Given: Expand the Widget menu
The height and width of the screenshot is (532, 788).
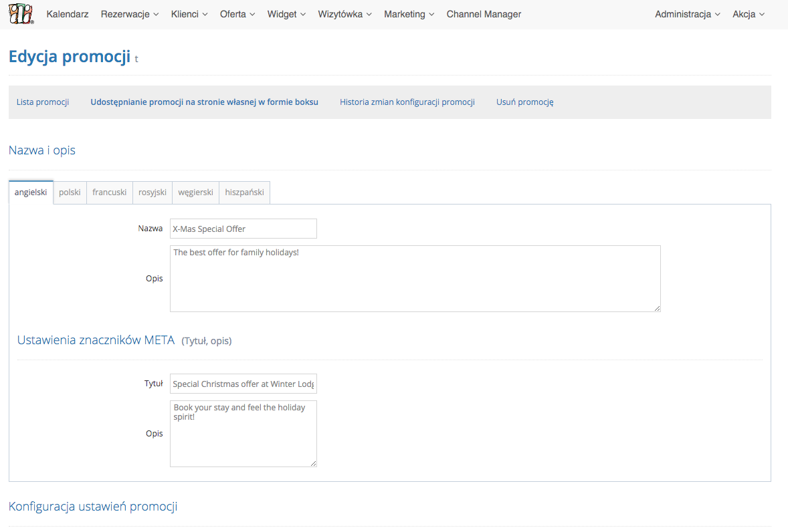Looking at the screenshot, I should (x=286, y=14).
